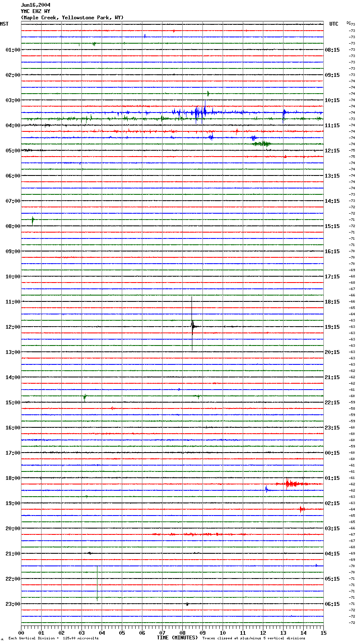Viewport: 357px width, 644px height.
Task: Click the "07:00" MST time label
Action: point(13,201)
